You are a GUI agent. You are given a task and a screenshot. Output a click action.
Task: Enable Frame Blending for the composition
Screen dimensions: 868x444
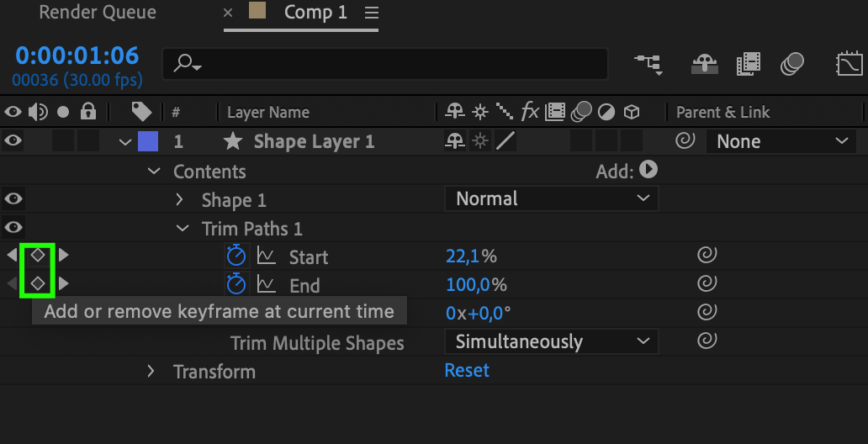click(x=749, y=64)
